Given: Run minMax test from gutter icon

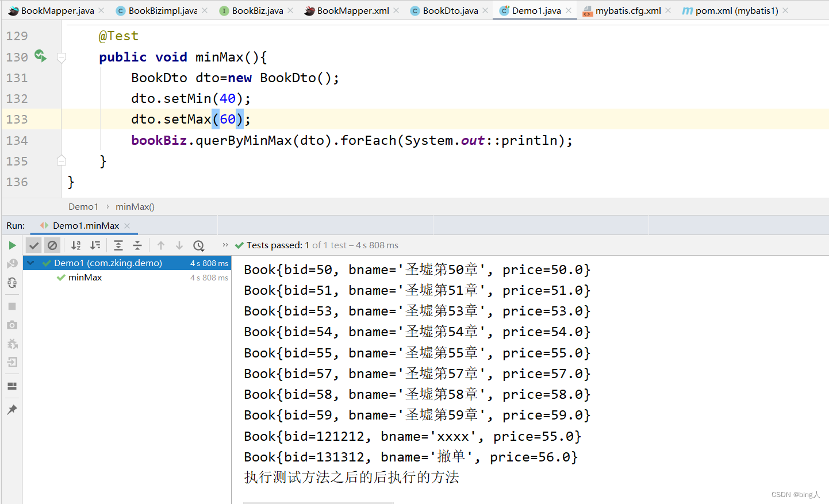Looking at the screenshot, I should point(40,56).
